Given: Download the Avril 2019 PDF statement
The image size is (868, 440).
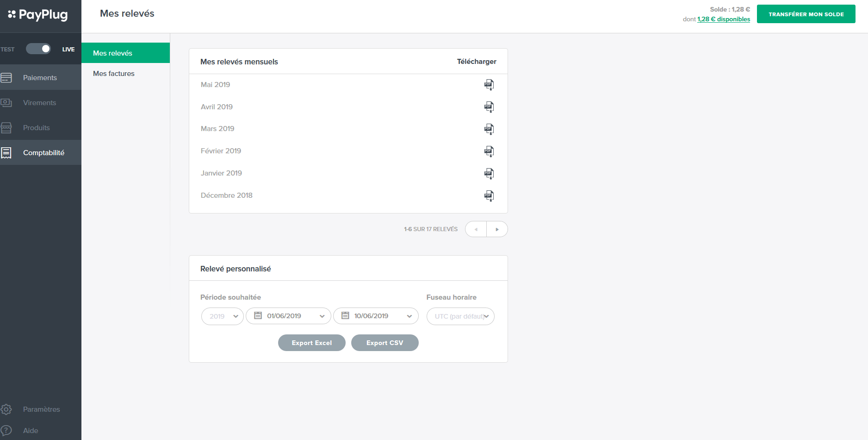Looking at the screenshot, I should [489, 107].
